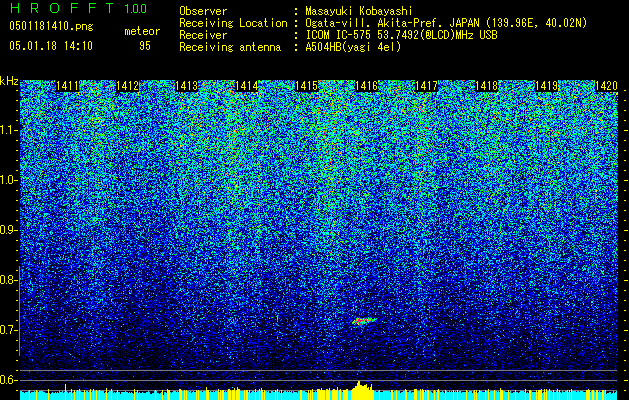Image resolution: width=629 pixels, height=400 pixels.
Task: Click the Receiving antenna label
Action: [x=230, y=47]
